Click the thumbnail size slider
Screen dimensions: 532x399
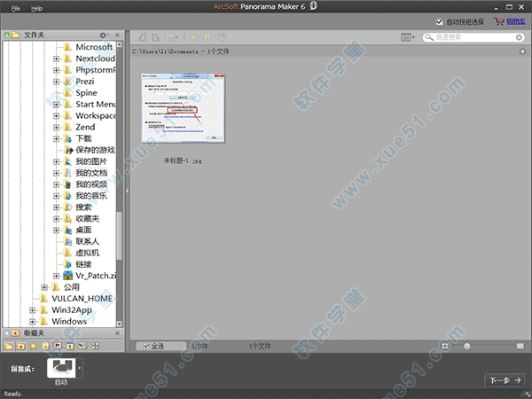(467, 346)
